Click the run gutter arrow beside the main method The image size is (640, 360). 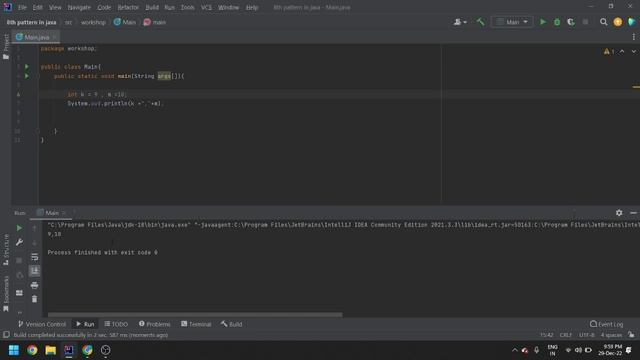tap(27, 76)
